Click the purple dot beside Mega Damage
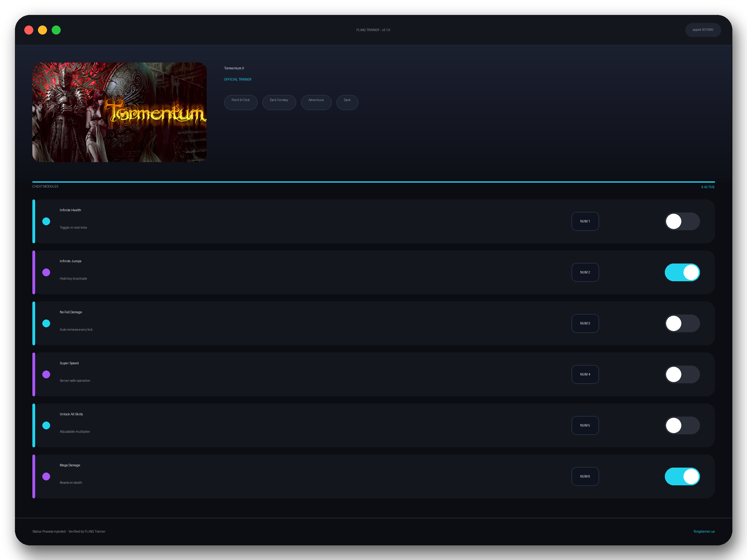This screenshot has width=747, height=560. (x=46, y=476)
